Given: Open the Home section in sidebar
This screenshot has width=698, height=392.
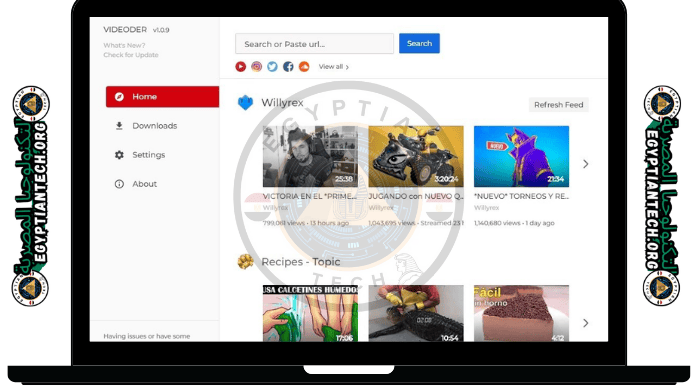Looking at the screenshot, I should pyautogui.click(x=162, y=97).
